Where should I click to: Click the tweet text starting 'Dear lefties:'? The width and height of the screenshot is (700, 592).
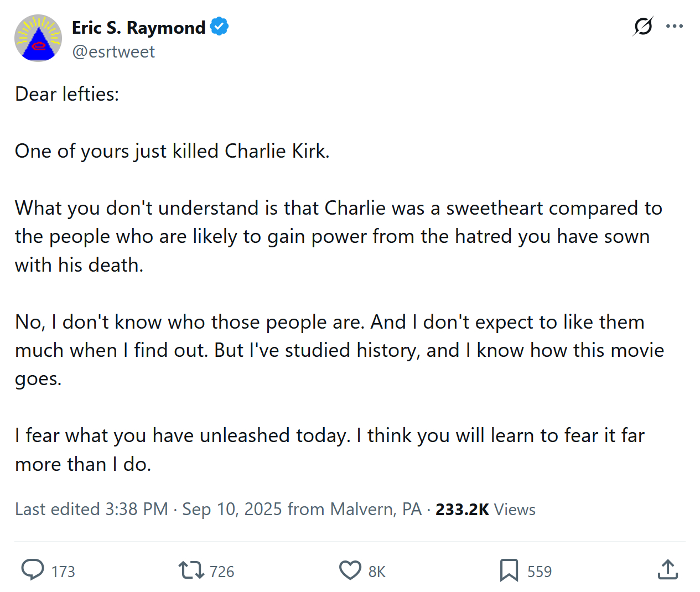[x=67, y=94]
